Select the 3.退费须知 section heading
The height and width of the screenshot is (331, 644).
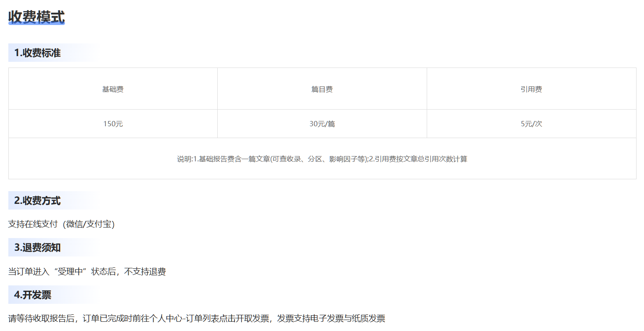37,248
